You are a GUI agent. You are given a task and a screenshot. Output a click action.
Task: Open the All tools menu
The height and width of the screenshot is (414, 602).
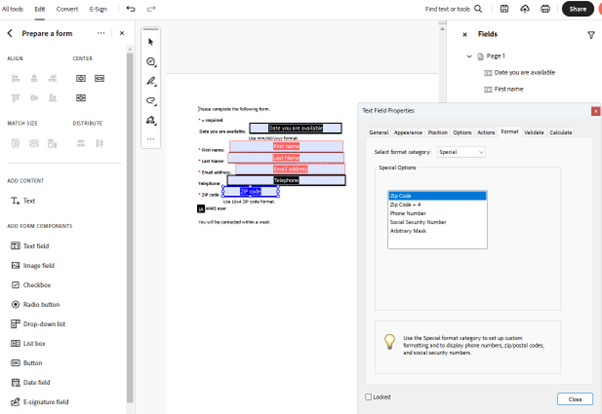click(12, 9)
